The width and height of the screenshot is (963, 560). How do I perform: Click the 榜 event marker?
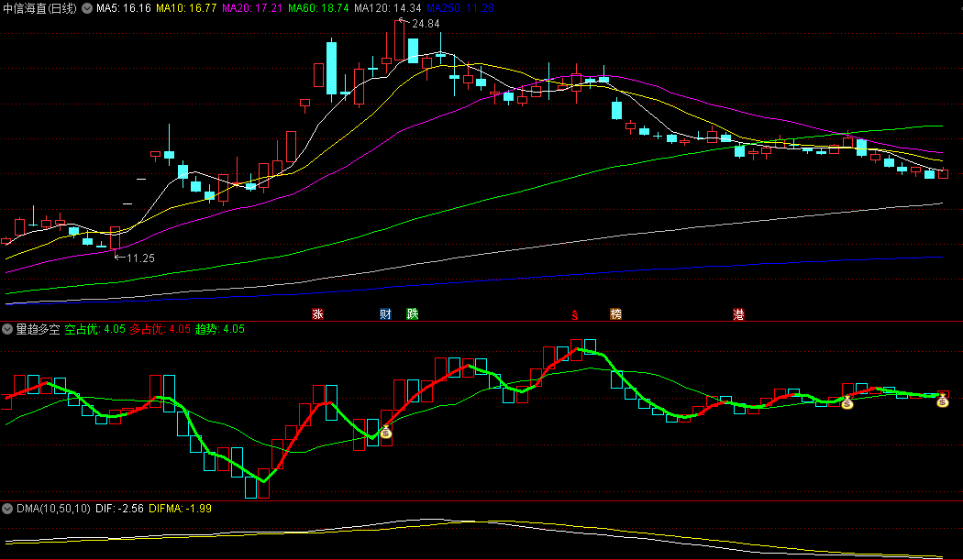point(616,313)
